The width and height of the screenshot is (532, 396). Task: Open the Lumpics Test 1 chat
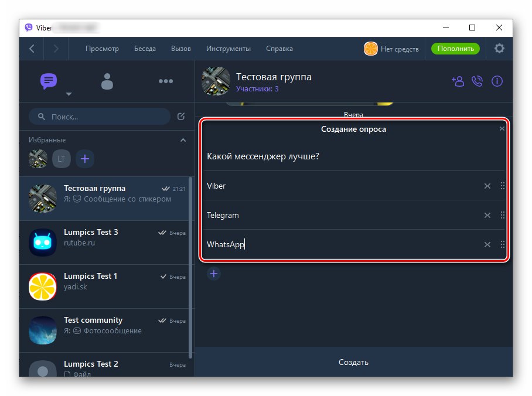point(104,286)
